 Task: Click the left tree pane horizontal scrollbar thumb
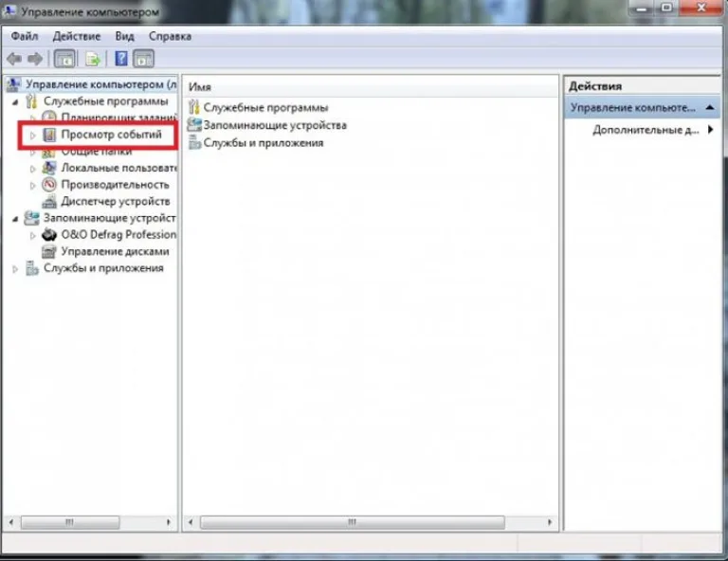70,522
